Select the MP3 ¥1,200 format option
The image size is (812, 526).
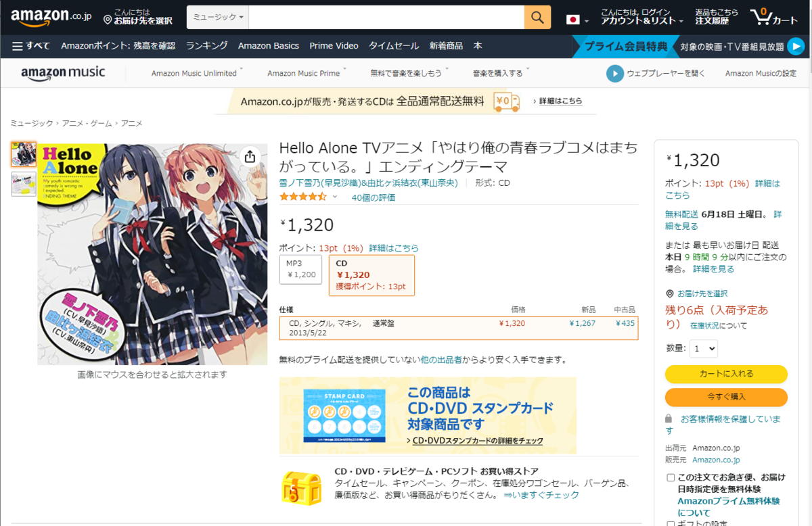pos(300,269)
